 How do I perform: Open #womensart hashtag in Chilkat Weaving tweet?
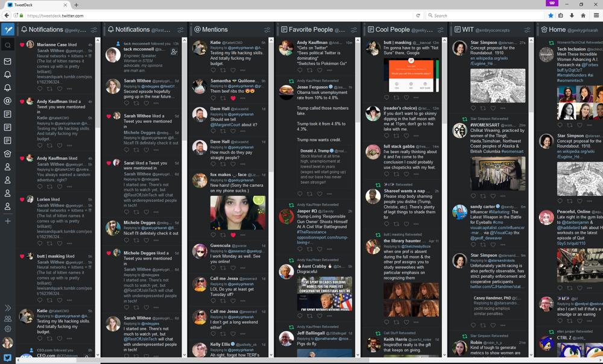(512, 151)
